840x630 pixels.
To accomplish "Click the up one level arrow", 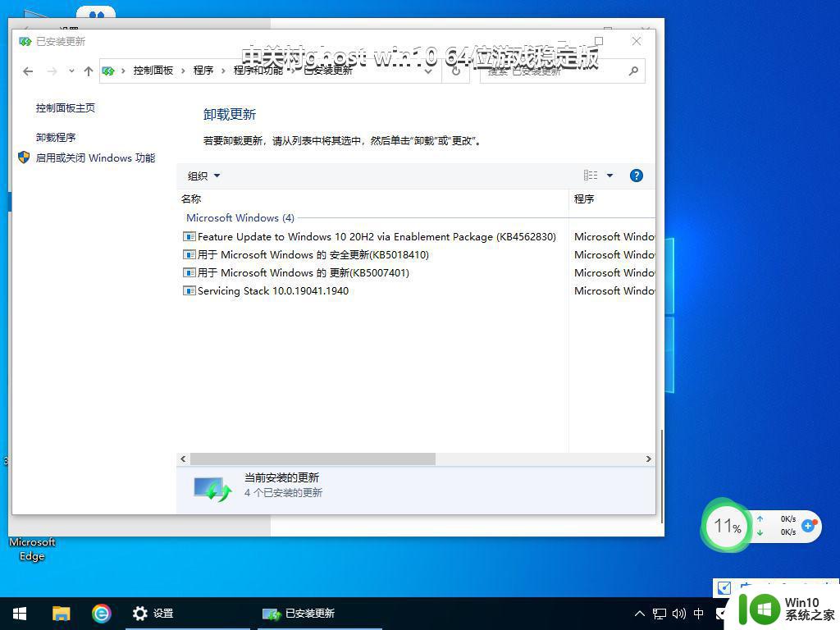I will point(89,71).
